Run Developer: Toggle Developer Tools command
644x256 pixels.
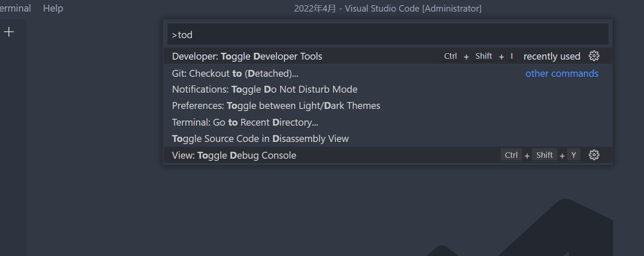point(247,56)
